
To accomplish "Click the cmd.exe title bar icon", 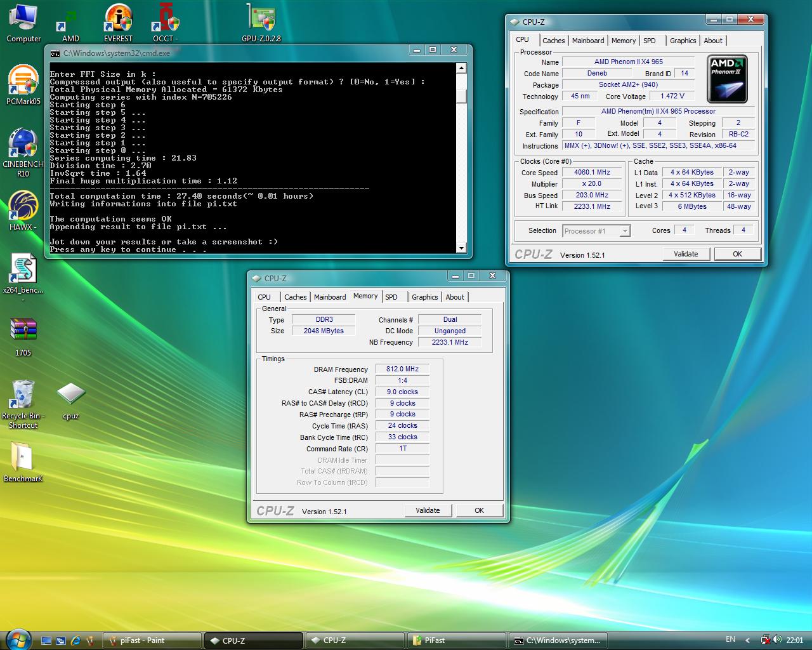I will point(55,53).
